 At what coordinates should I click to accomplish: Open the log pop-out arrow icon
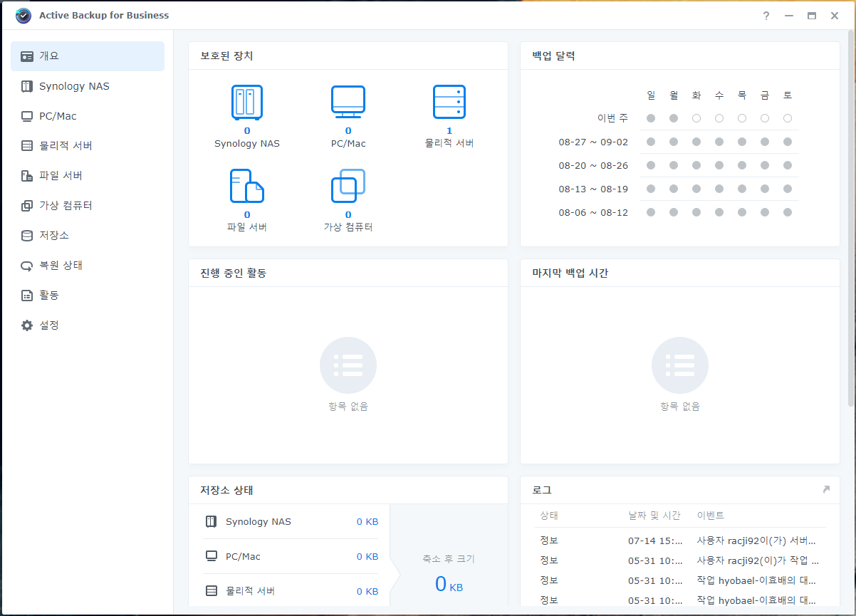coord(826,489)
